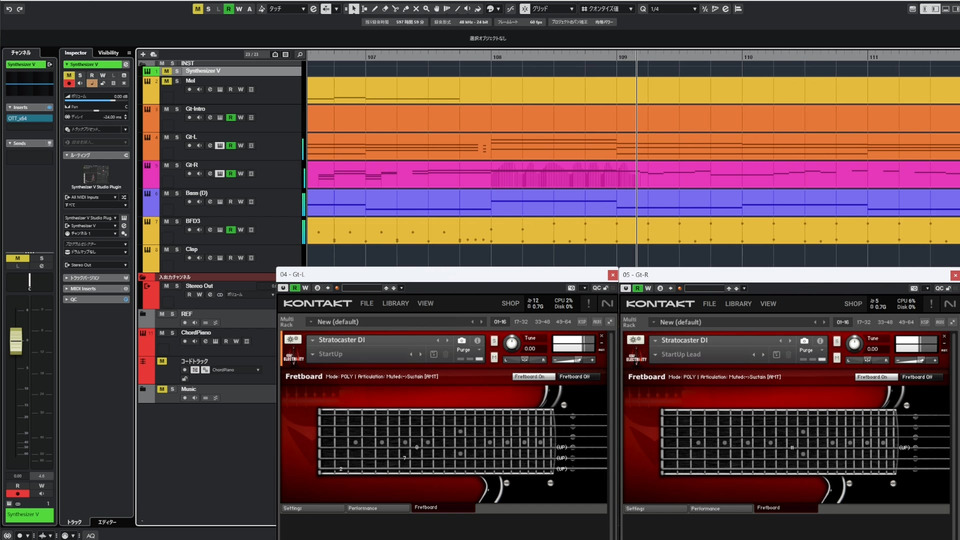Click the channel volume fader on left mixer strip
Viewport: 960px width, 540px height.
(16, 340)
